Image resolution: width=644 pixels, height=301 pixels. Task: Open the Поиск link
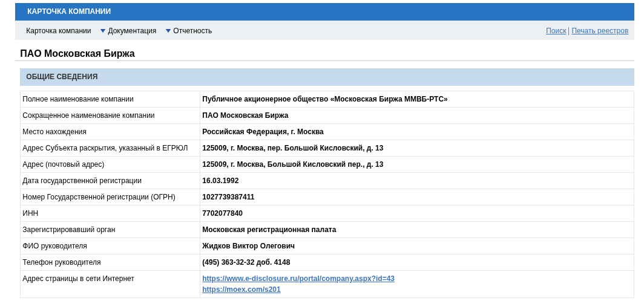(556, 31)
